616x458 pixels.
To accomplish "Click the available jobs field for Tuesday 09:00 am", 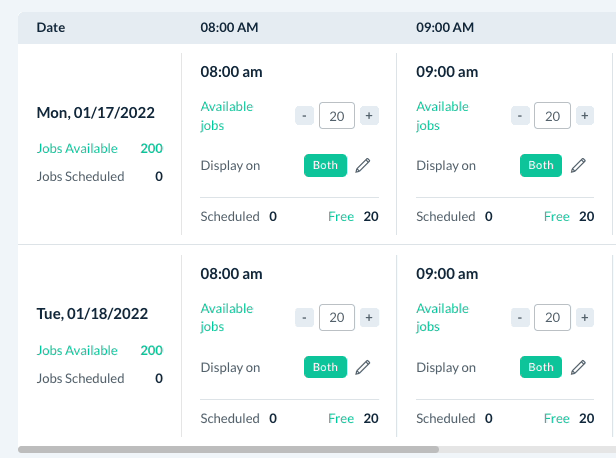I will pos(553,318).
